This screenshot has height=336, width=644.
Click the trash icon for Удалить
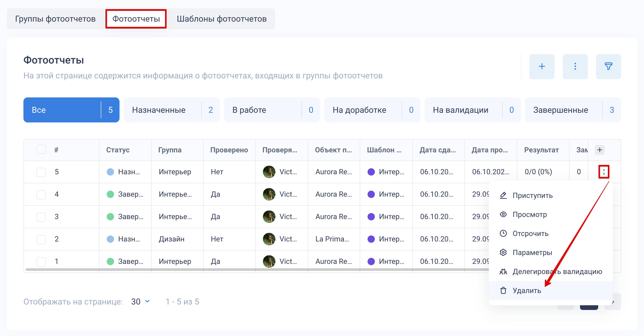[503, 290]
